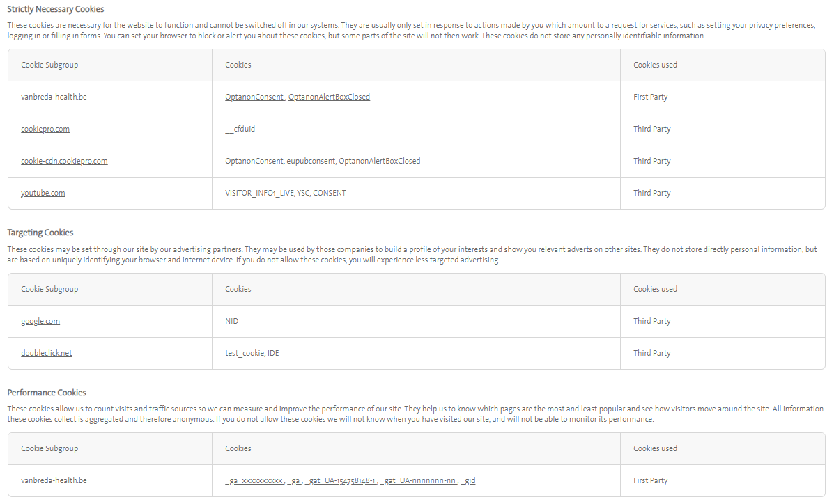The image size is (834, 504).
Task: Click the Performance Cookies heading
Action: pos(47,393)
